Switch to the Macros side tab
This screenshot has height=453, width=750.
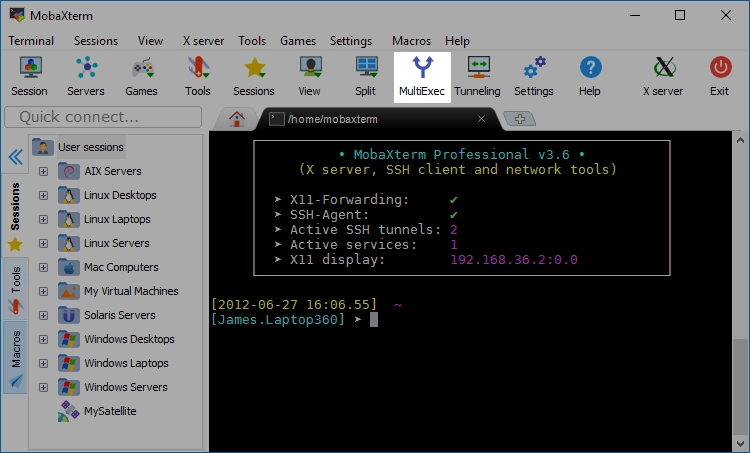click(15, 358)
